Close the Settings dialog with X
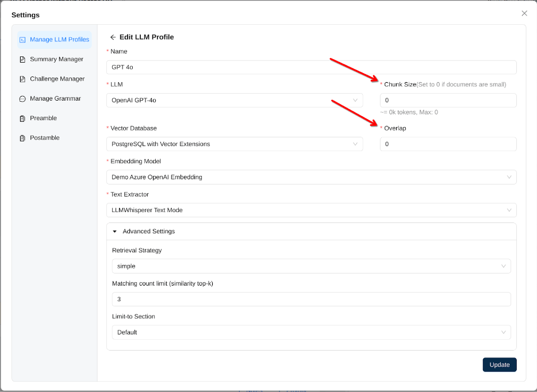This screenshot has height=392, width=537. [524, 13]
